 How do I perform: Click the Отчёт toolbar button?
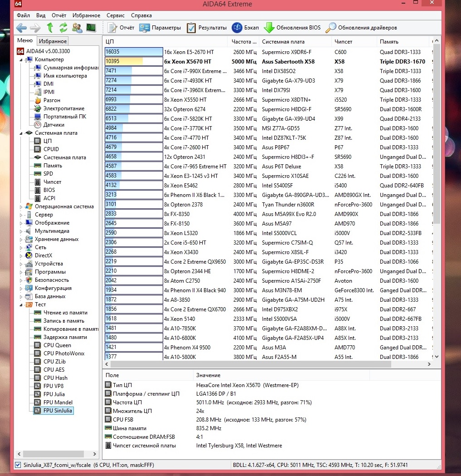(x=121, y=28)
